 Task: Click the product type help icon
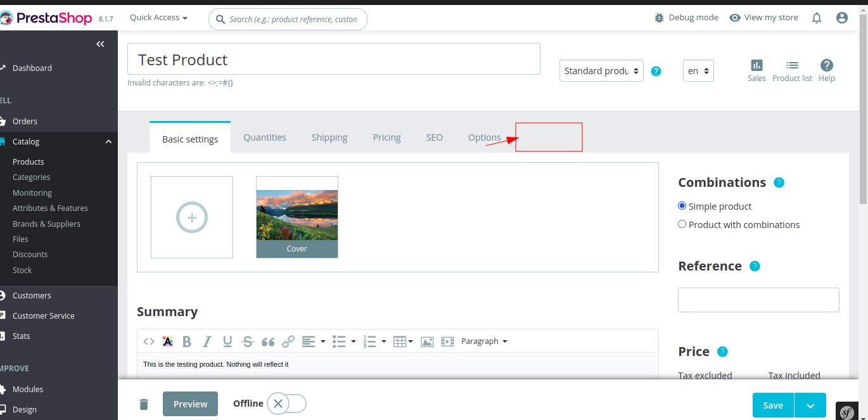pos(656,71)
